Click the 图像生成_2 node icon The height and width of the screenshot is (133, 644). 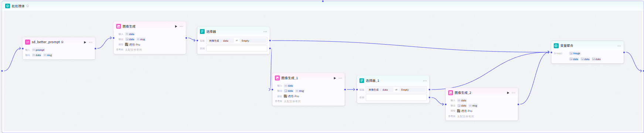coord(451,92)
